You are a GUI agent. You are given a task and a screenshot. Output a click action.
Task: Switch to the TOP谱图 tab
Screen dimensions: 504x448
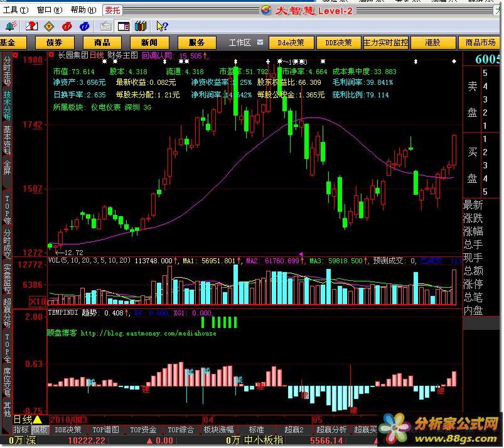pos(105,429)
